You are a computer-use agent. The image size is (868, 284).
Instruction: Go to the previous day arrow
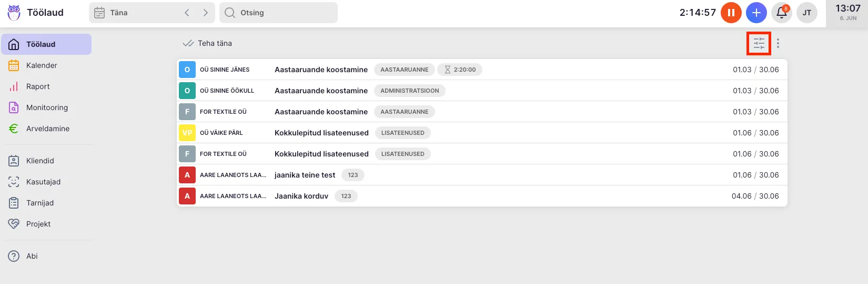click(187, 13)
